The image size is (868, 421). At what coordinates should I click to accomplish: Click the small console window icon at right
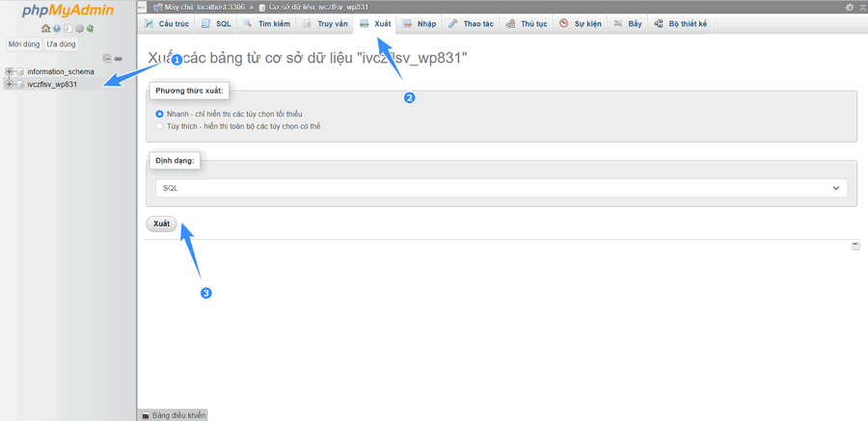855,247
